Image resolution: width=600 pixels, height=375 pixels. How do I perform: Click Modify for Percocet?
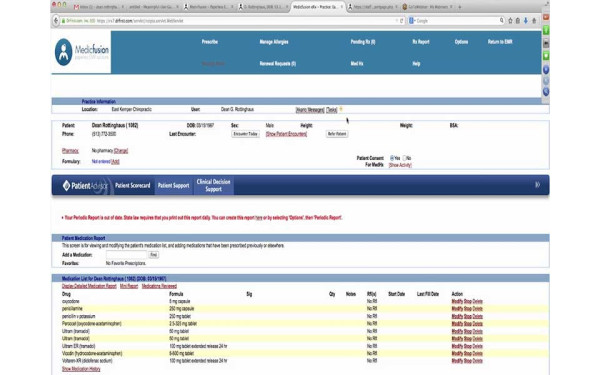457,324
